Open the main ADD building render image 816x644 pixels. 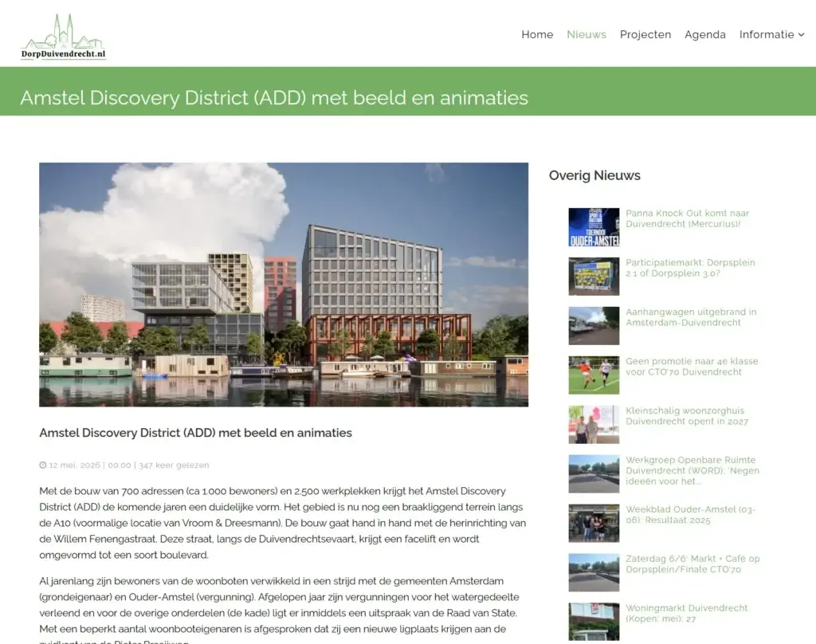284,285
